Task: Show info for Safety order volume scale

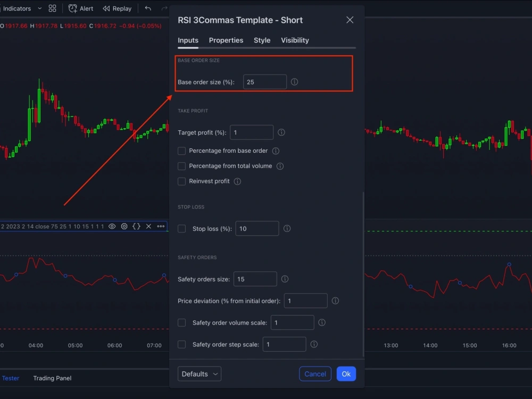Action: click(322, 323)
